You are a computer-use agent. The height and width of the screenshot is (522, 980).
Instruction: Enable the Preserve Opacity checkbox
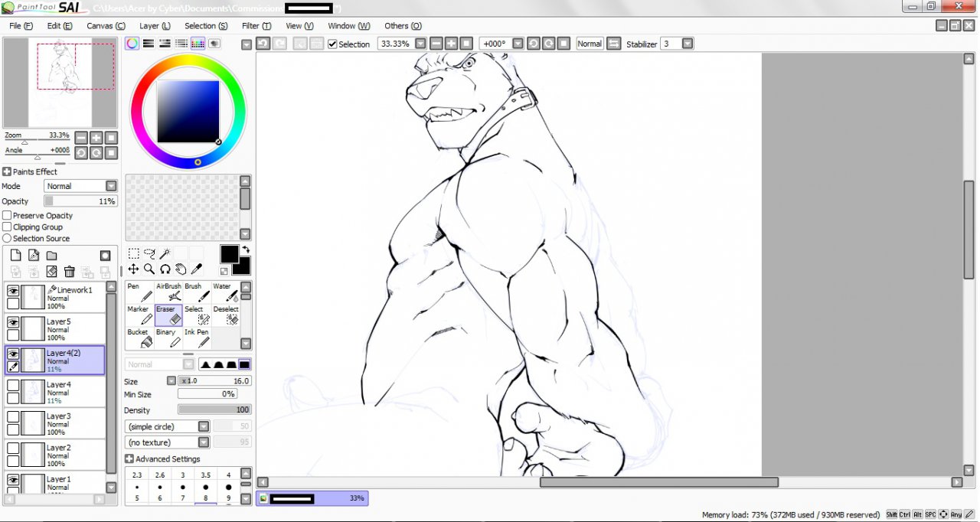7,216
